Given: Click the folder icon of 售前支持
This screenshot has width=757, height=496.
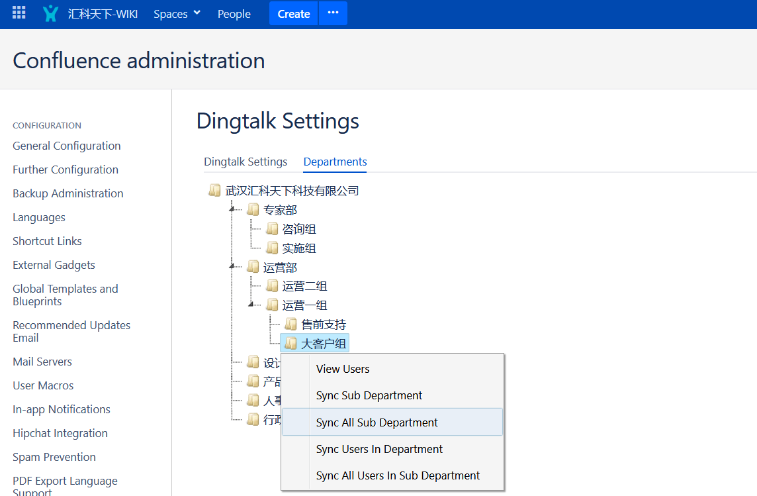Looking at the screenshot, I should coord(291,324).
